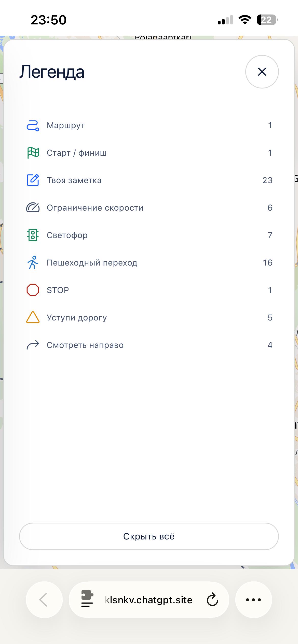Image resolution: width=298 pixels, height=644 pixels.
Task: Go back with the browser chevron
Action: [44, 600]
